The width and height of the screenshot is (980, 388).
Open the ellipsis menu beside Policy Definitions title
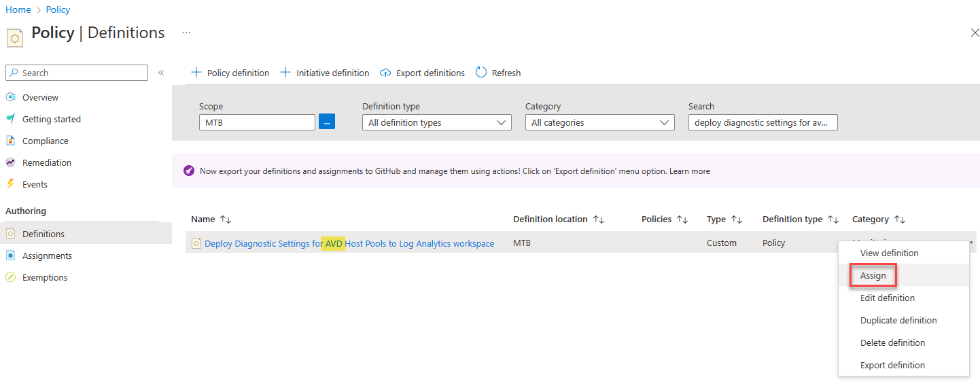click(186, 33)
